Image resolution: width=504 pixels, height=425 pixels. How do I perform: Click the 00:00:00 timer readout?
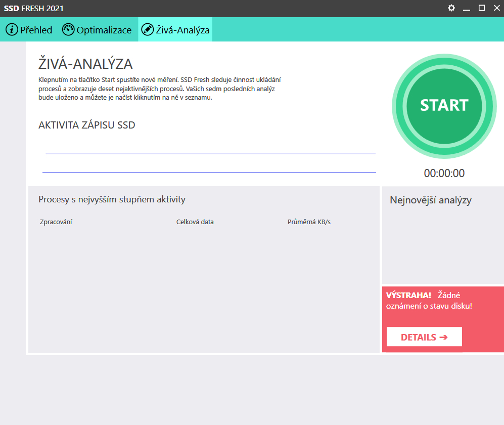point(444,174)
